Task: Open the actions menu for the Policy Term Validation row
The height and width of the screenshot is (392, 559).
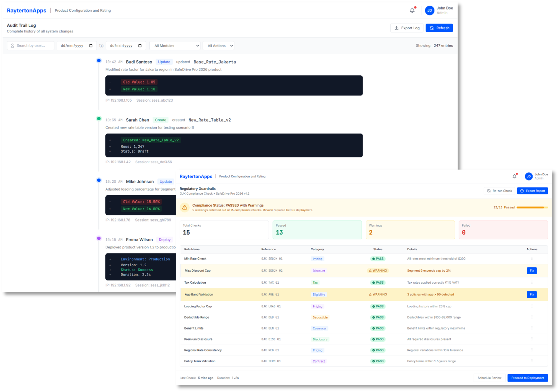Action: click(532, 361)
